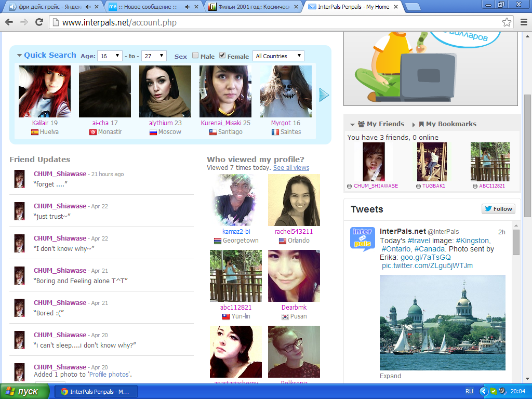Screen dimensions: 532x399
Task: Click France flag next to Saintes
Action: point(275,132)
